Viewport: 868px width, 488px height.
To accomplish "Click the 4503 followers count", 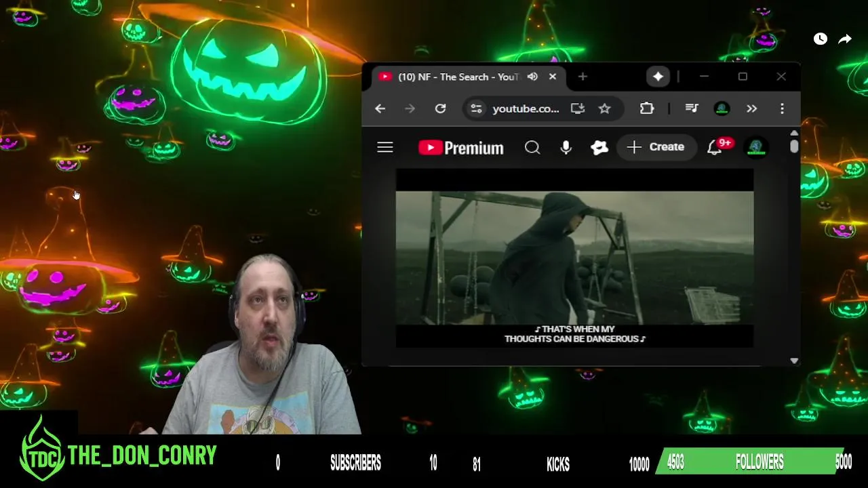I will tap(675, 463).
